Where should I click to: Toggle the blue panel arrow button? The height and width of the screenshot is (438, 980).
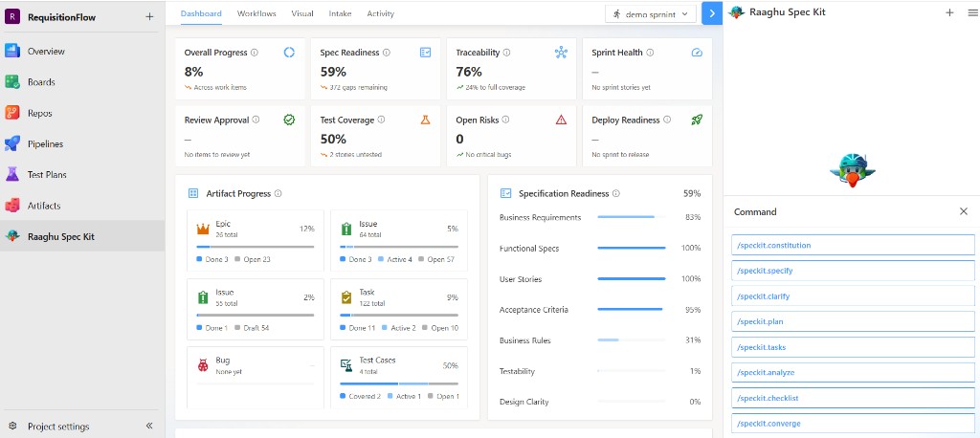pyautogui.click(x=712, y=13)
